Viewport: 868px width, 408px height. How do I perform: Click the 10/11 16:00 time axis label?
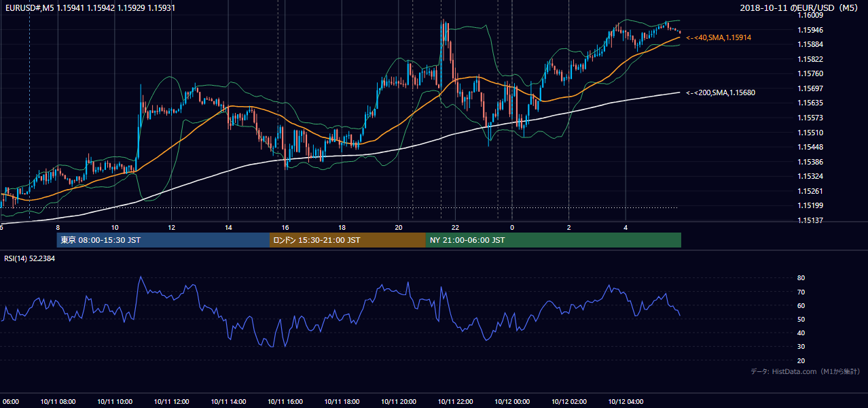[x=285, y=401]
